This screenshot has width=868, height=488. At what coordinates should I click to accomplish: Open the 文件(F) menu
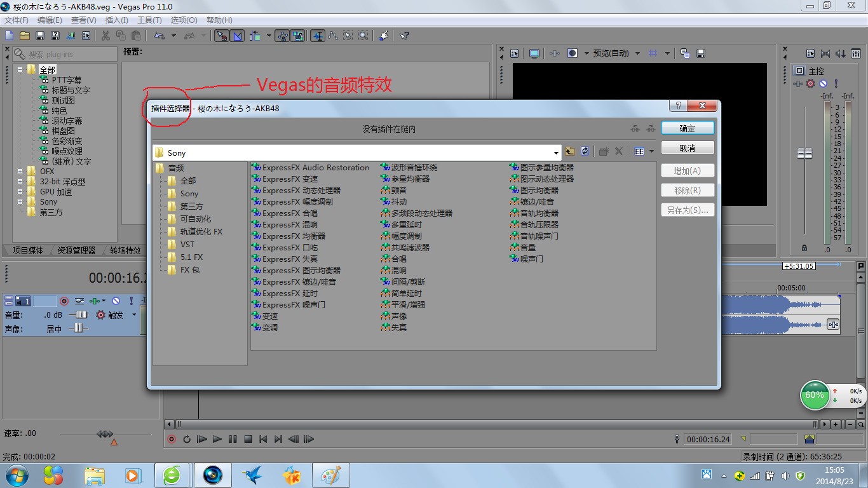pyautogui.click(x=17, y=20)
